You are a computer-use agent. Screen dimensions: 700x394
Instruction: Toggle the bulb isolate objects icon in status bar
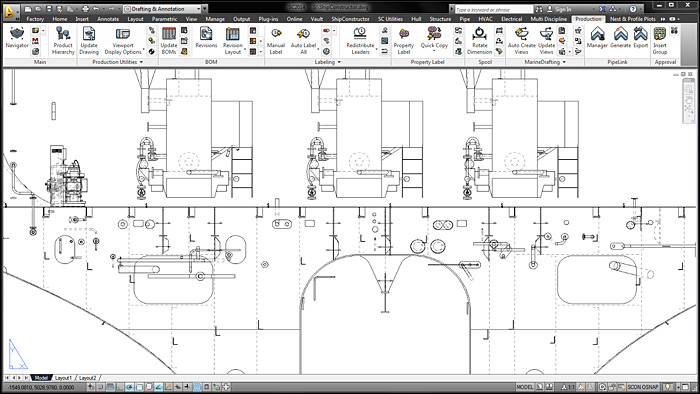point(667,387)
